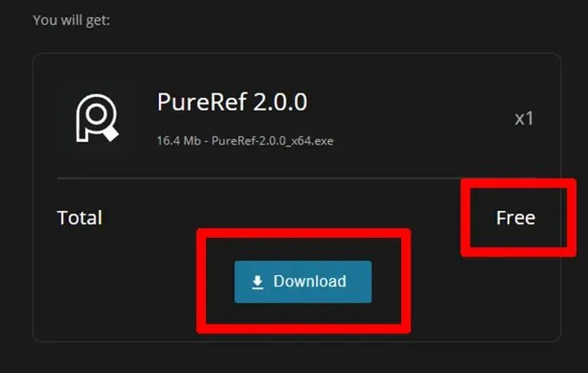Click the PureRef logo icon
This screenshot has width=588, height=373.
coord(97,119)
